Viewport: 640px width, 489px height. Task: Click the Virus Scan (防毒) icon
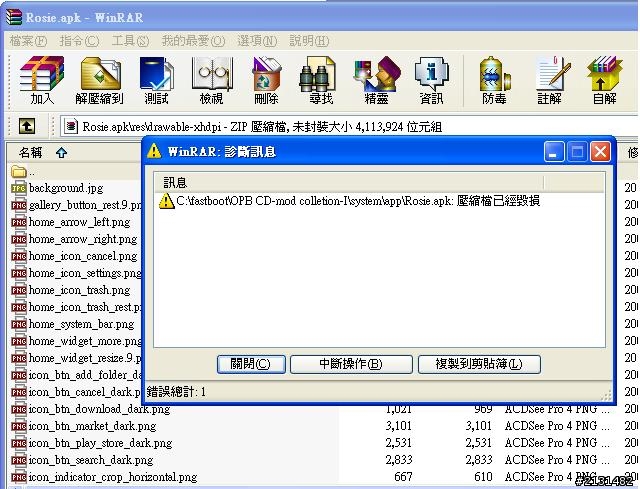(x=494, y=81)
